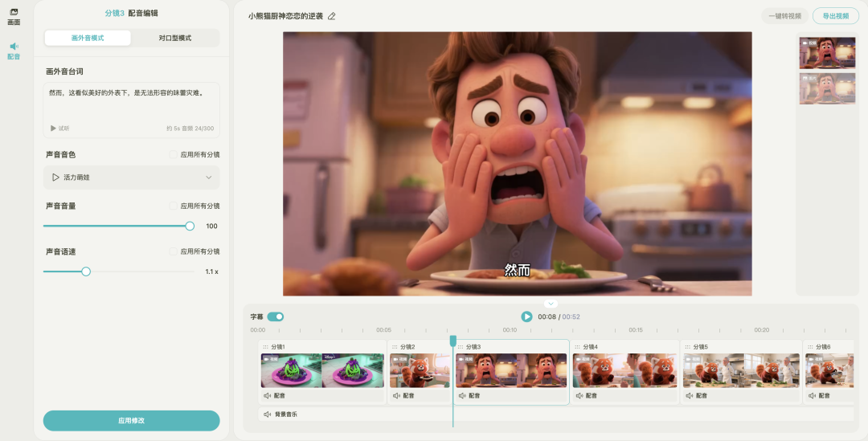Check 应用所有分镜 for 声音音色
Viewport: 868px width, 441px height.
point(174,154)
